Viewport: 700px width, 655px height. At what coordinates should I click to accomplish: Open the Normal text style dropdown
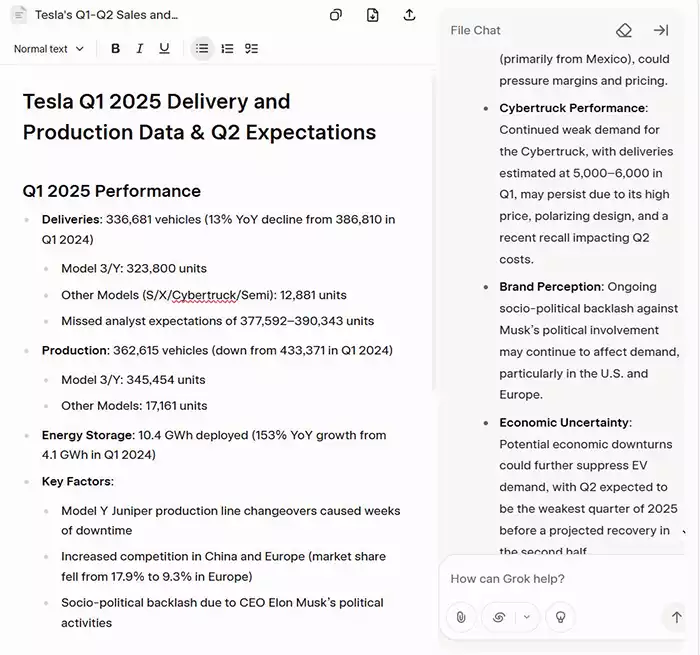(x=48, y=49)
